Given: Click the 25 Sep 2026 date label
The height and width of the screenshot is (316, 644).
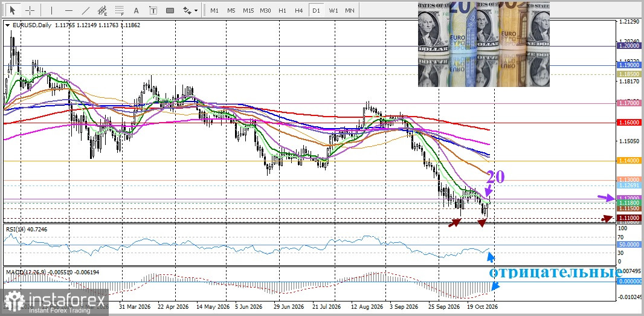Looking at the screenshot, I should (444, 307).
